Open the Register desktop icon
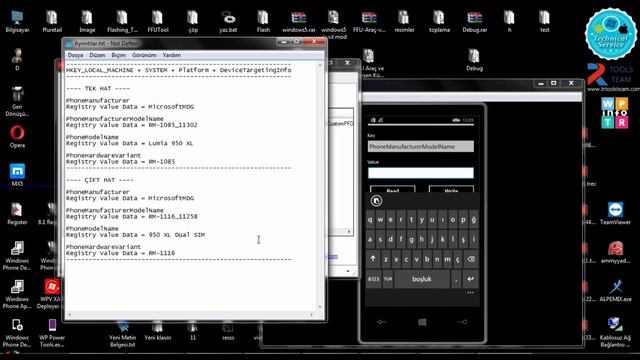 17,214
